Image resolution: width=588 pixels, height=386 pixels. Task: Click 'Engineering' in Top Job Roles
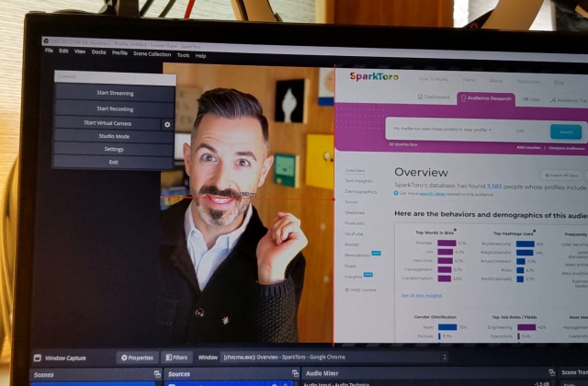516,327
